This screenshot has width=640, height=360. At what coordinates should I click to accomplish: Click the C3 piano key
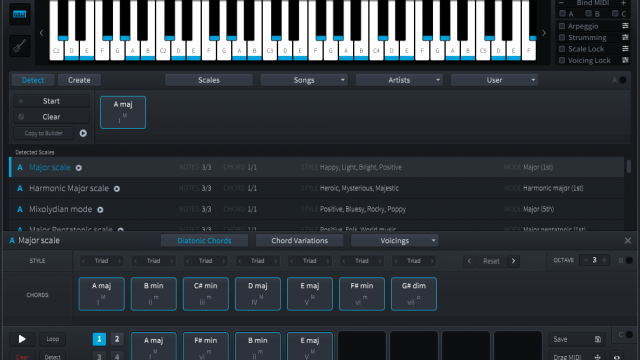[270, 51]
